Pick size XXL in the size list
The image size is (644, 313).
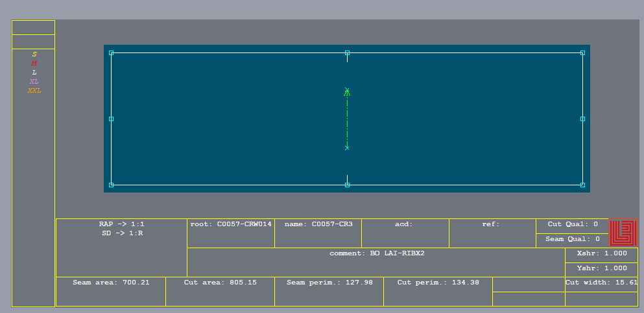coord(34,91)
